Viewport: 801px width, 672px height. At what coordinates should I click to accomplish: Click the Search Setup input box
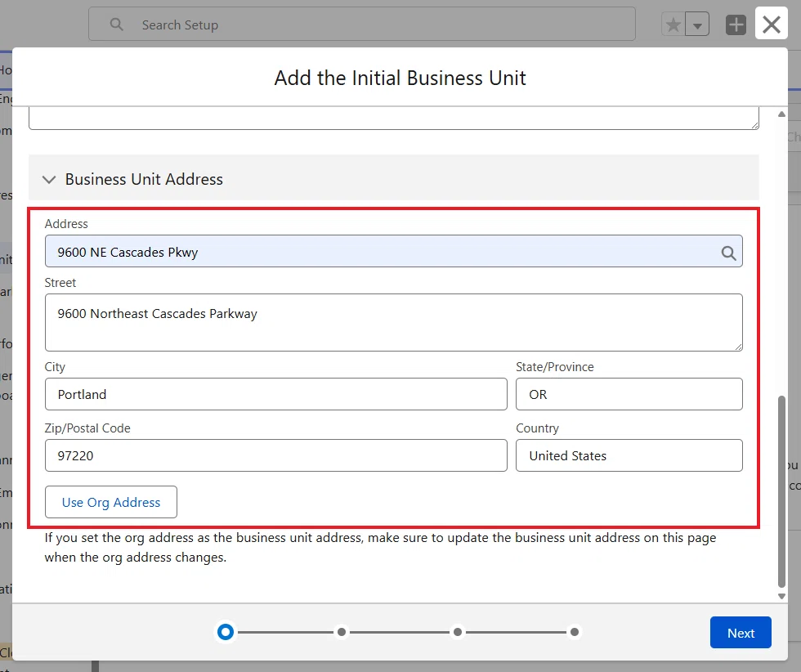click(x=361, y=24)
